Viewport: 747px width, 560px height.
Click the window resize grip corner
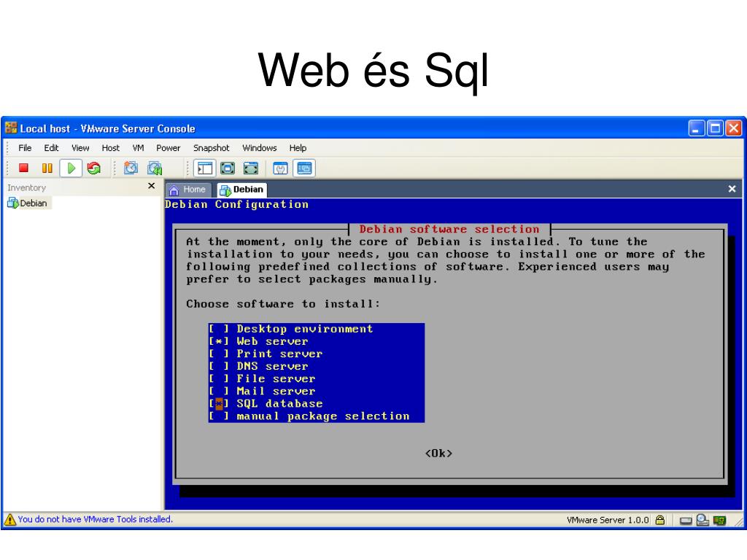click(x=739, y=521)
